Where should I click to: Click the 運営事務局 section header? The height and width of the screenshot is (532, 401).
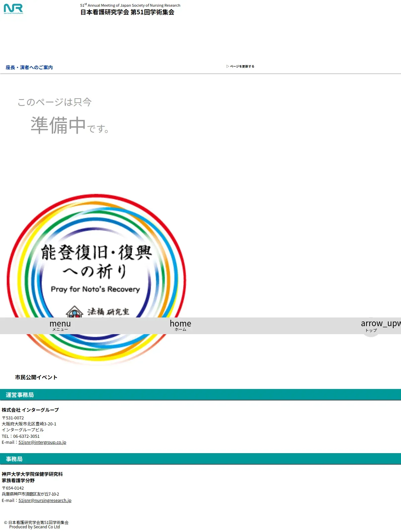(x=200, y=395)
